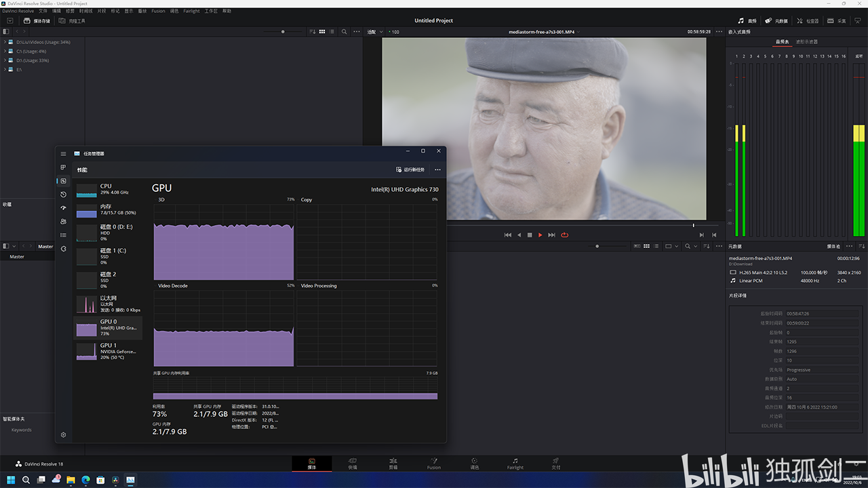868x488 pixels.
Task: Open viewer options three-dot menu
Action: (718, 32)
